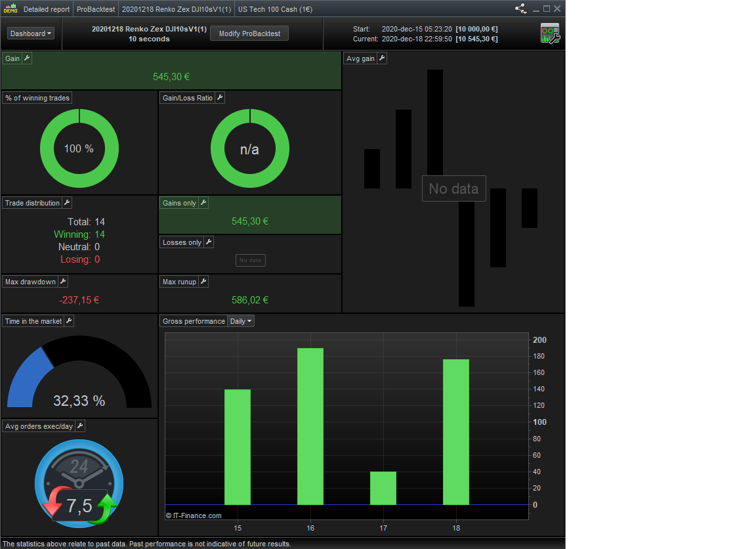The width and height of the screenshot is (756, 549).
Task: Click the green bar for day 18
Action: coord(456,431)
